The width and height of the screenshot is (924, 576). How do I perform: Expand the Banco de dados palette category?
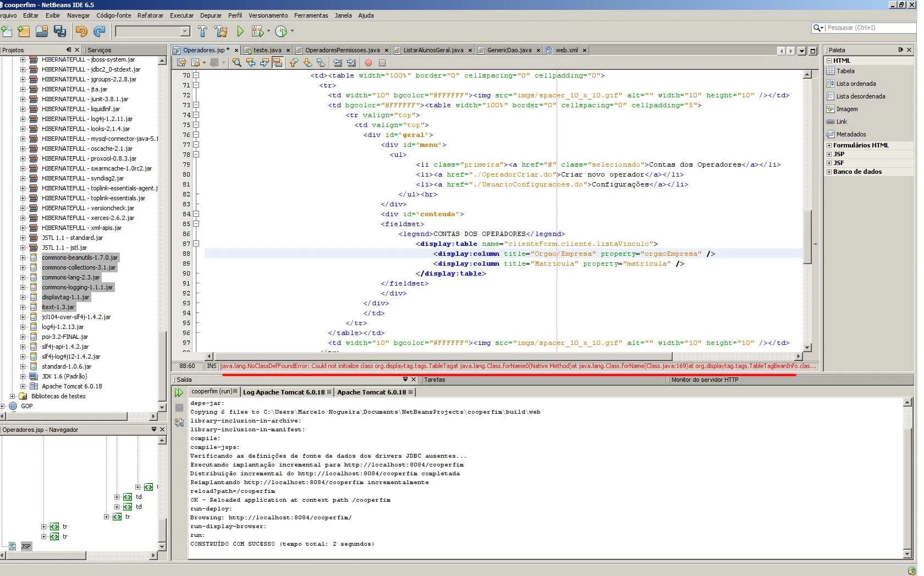829,172
